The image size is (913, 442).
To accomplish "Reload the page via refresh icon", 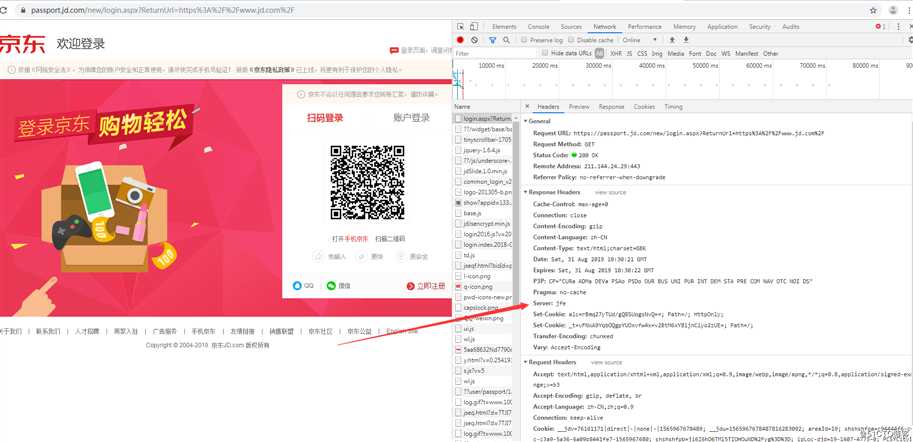I will tap(3, 10).
